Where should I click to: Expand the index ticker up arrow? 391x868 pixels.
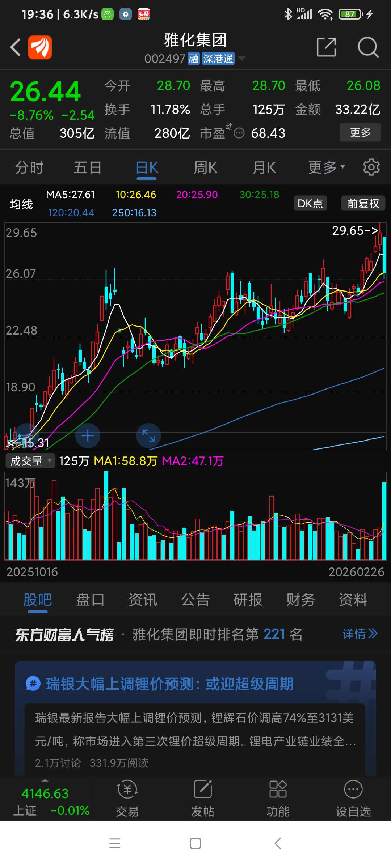pos(45,780)
